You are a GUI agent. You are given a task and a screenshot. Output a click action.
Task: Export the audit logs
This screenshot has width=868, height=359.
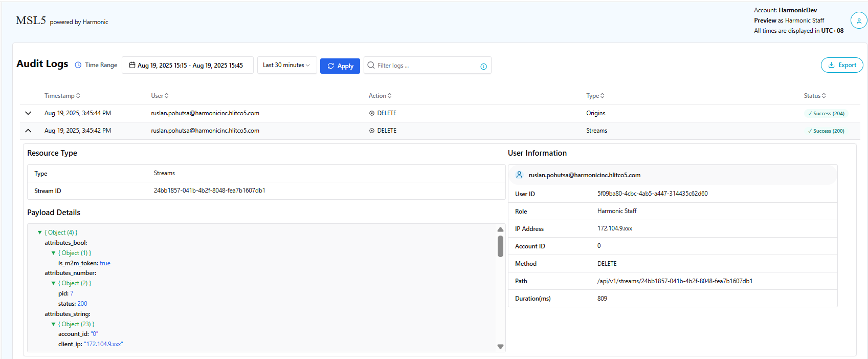click(x=841, y=65)
